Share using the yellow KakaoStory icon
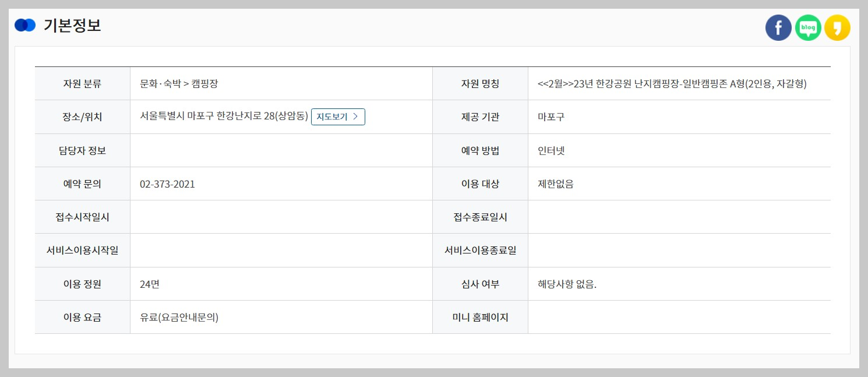The width and height of the screenshot is (868, 377). pyautogui.click(x=838, y=27)
